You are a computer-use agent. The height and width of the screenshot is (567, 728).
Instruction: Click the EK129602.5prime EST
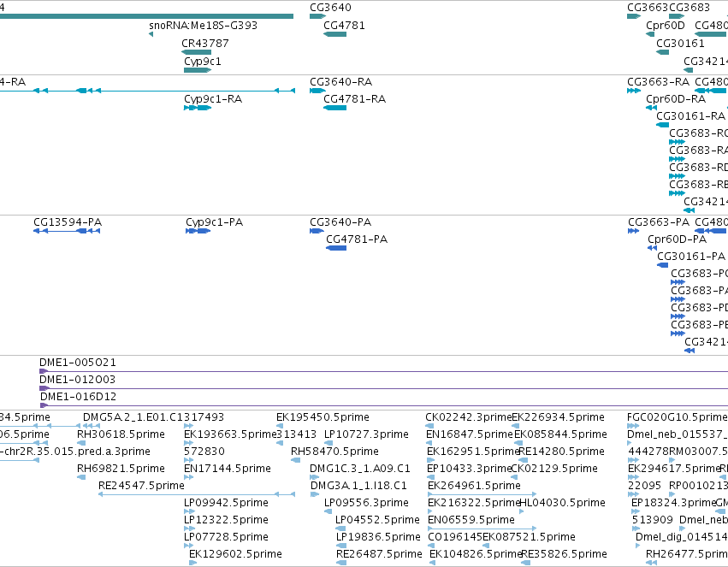[192, 563]
